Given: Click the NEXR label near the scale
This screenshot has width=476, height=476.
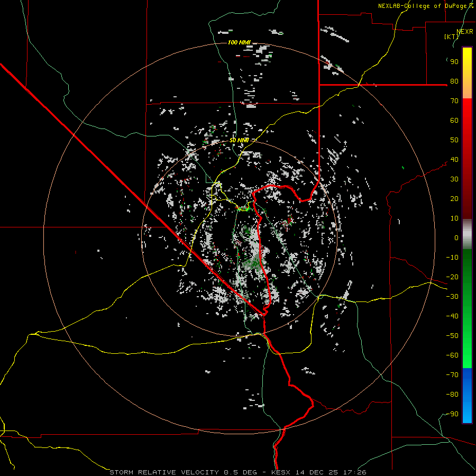Looking at the screenshot, I should click(464, 32).
